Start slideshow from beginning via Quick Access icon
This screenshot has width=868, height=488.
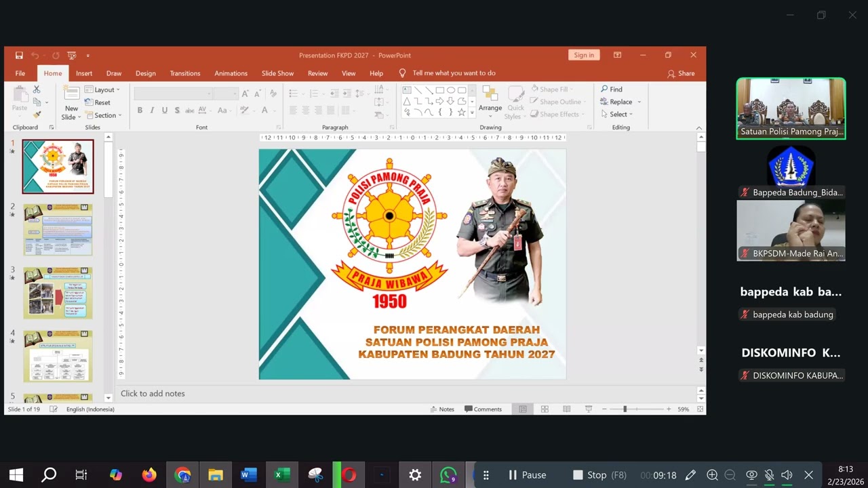tap(71, 56)
